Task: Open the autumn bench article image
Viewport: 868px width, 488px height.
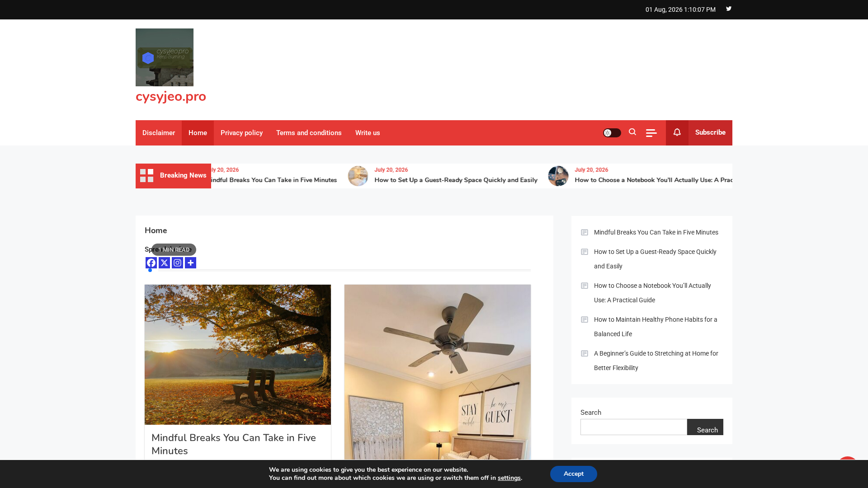Action: 238,355
